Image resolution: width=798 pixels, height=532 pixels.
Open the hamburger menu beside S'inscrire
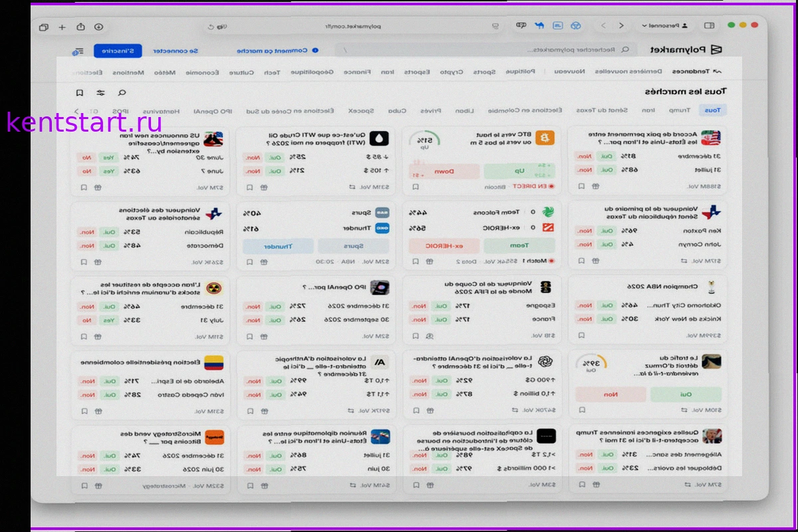coord(79,51)
